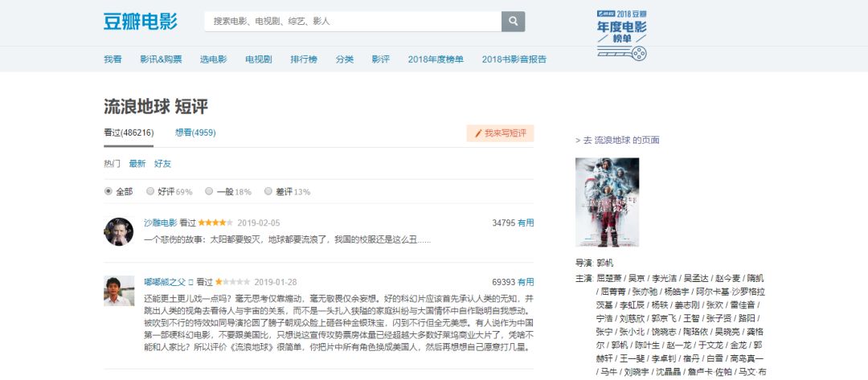Open 电视剧 navigation item
868x380 pixels.
pyautogui.click(x=259, y=59)
